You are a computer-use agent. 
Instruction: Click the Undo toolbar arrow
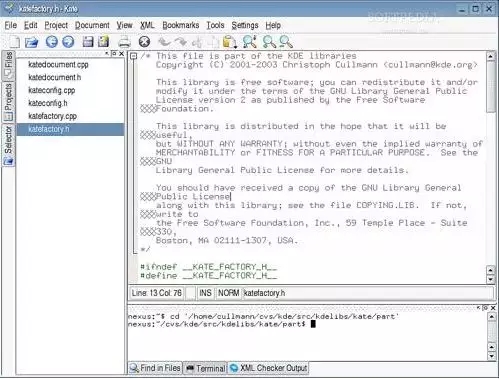[164, 42]
